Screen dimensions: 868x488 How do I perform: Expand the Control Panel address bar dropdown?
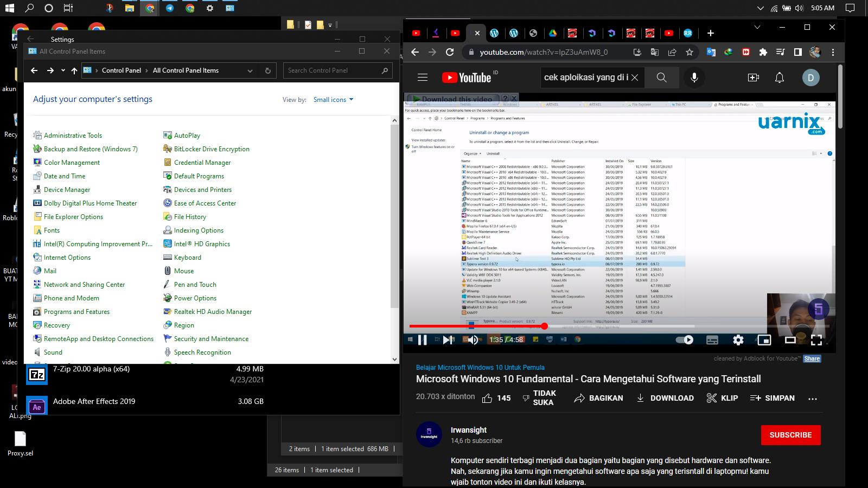point(250,70)
